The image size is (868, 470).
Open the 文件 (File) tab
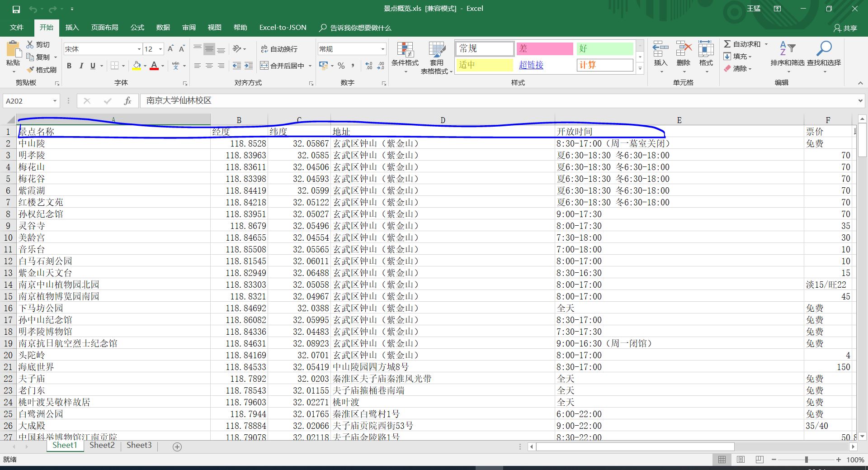(17, 28)
